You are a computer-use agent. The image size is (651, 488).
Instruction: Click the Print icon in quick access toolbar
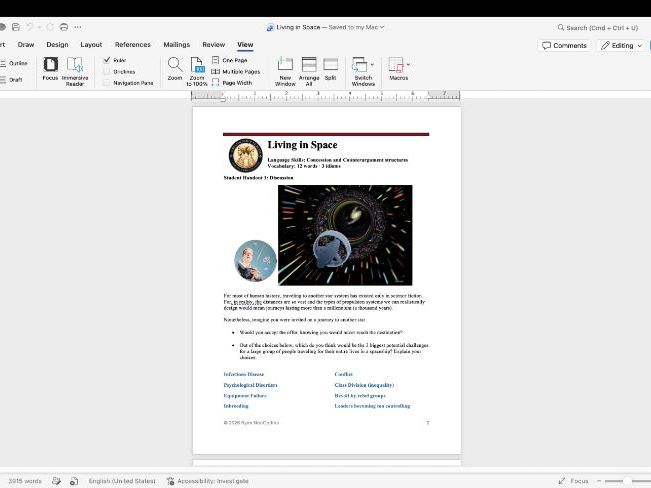click(64, 27)
